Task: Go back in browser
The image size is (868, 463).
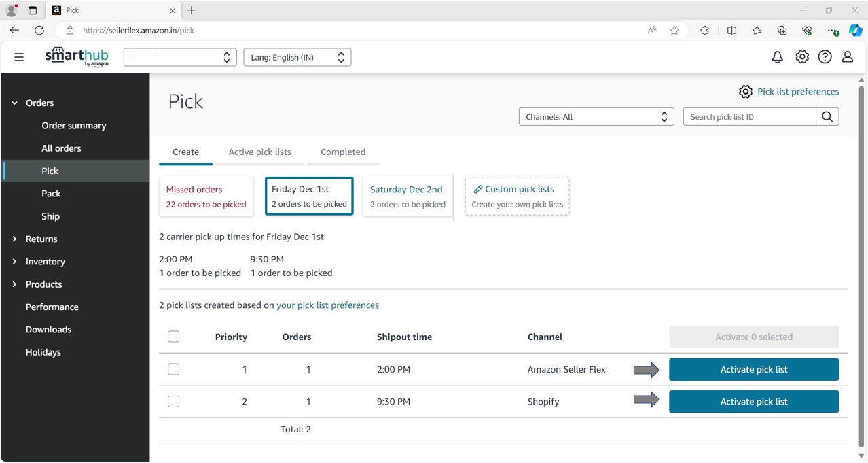Action: (14, 30)
